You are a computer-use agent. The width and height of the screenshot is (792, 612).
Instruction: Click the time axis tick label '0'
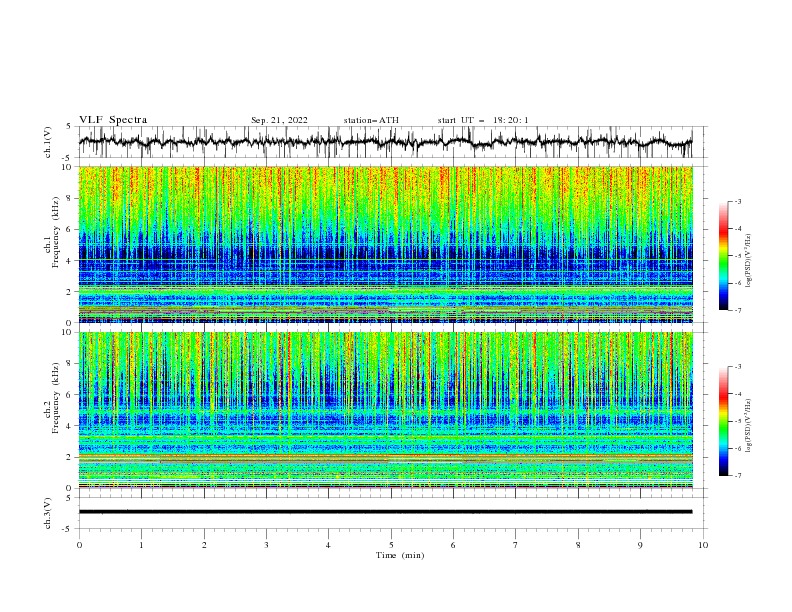click(x=79, y=545)
